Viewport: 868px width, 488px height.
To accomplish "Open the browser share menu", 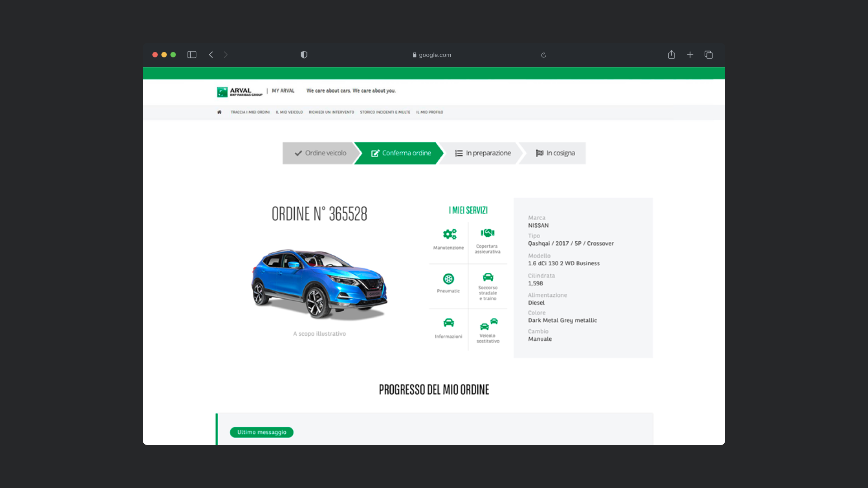I will coord(671,55).
